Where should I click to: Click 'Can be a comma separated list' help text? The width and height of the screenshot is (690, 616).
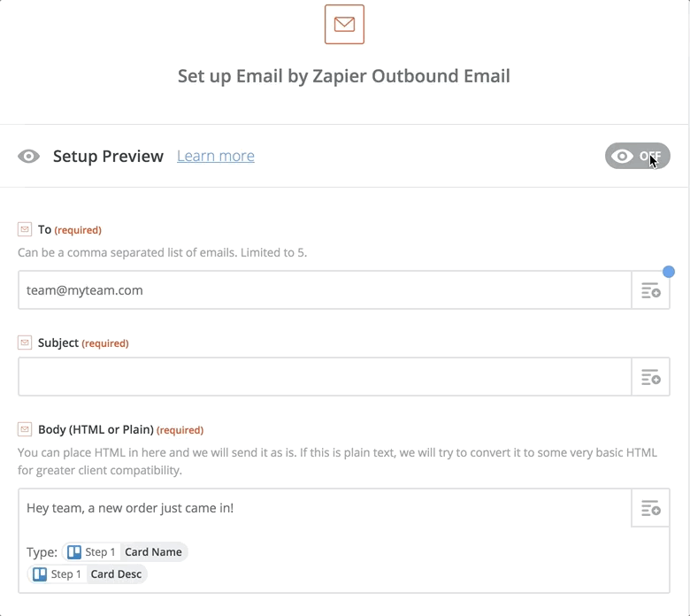tap(163, 253)
